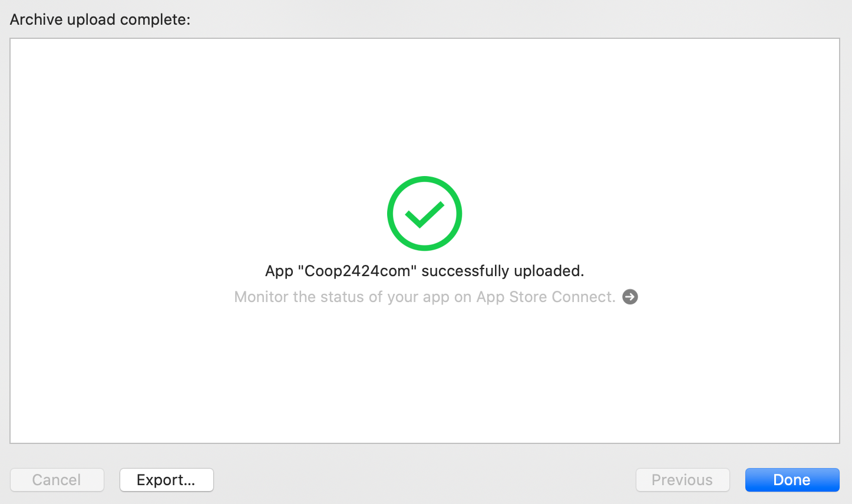The image size is (852, 504).
Task: Click the green success checkmark icon
Action: [424, 213]
